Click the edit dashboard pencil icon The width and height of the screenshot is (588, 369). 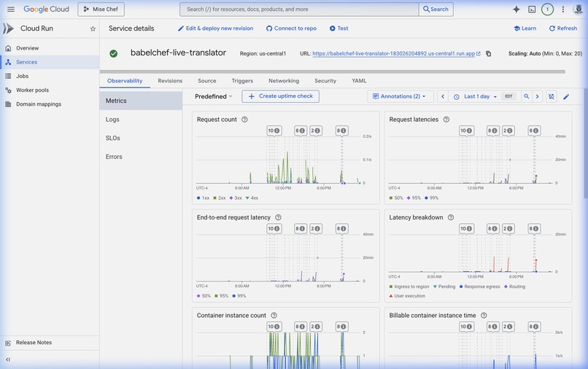[566, 97]
